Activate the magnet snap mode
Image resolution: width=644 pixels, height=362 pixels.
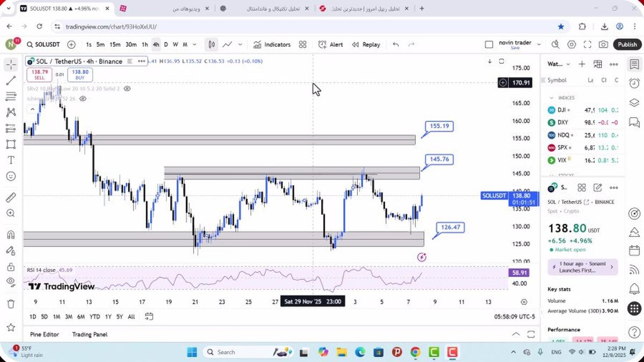coord(11,235)
